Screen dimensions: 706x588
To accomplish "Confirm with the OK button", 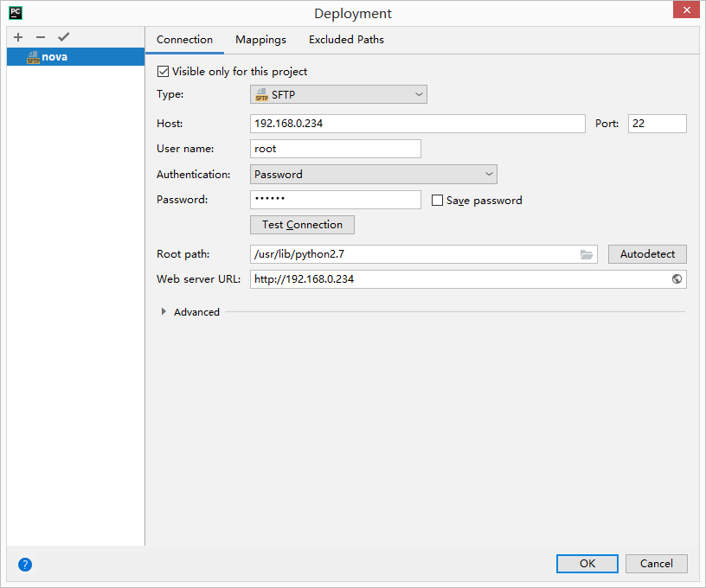I will pos(587,564).
